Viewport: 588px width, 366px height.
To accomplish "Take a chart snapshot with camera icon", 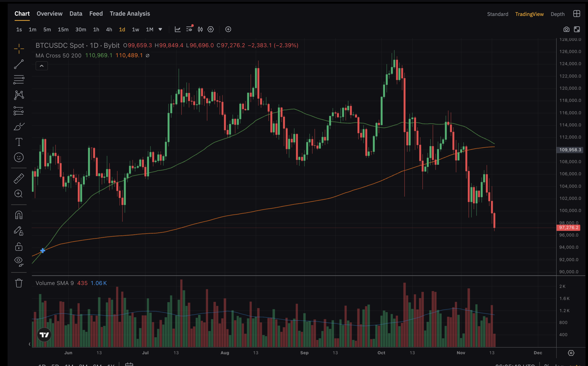I will (566, 29).
